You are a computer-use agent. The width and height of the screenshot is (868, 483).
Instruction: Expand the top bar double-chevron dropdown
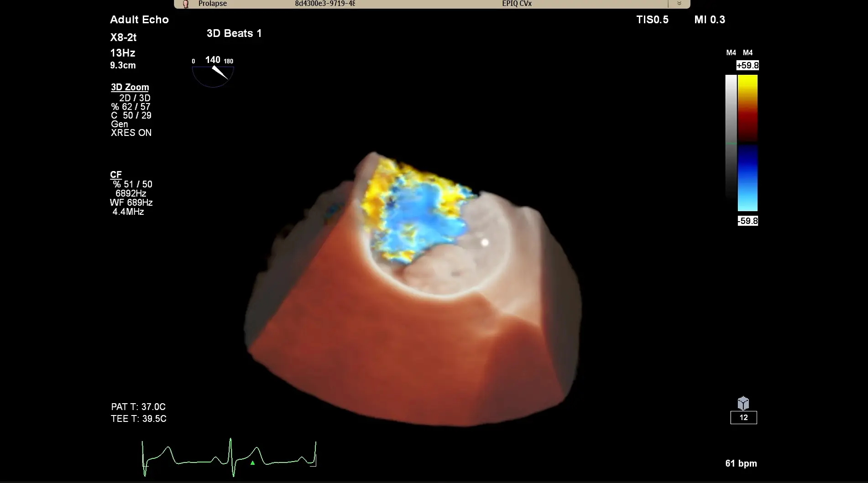pos(679,4)
